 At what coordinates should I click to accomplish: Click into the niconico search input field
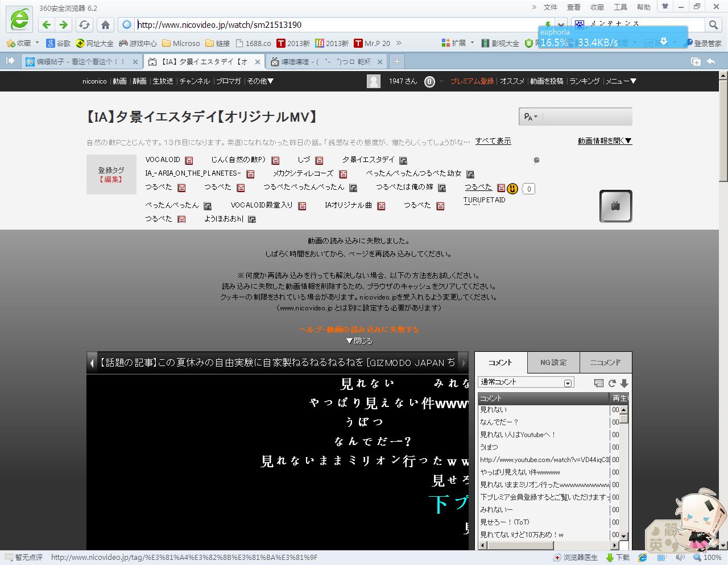tap(586, 117)
